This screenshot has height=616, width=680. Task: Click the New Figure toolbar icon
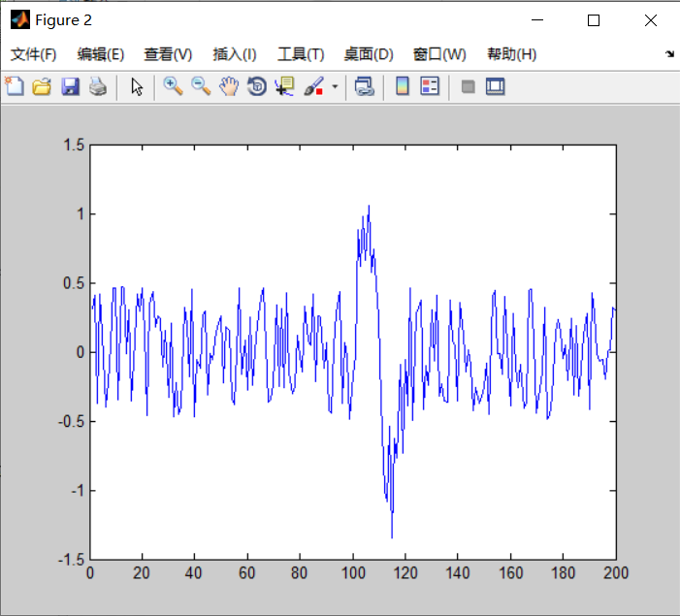point(15,86)
